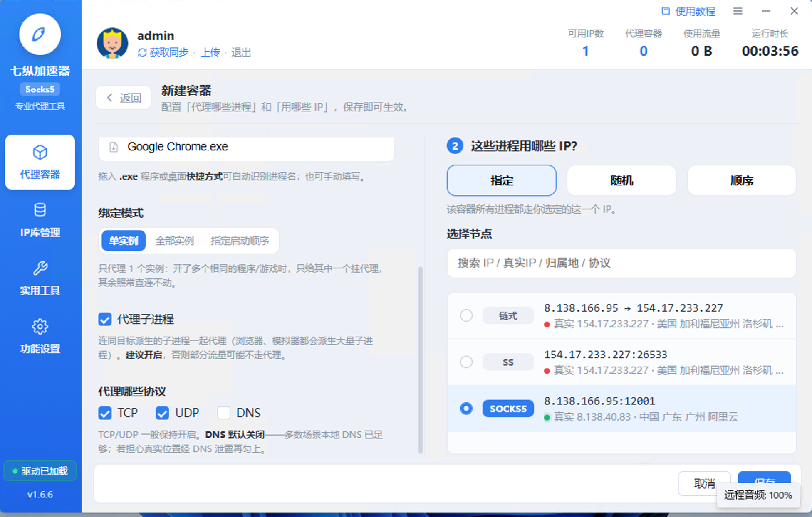812x517 pixels.
Task: Switch binding mode to 单实例
Action: click(124, 241)
